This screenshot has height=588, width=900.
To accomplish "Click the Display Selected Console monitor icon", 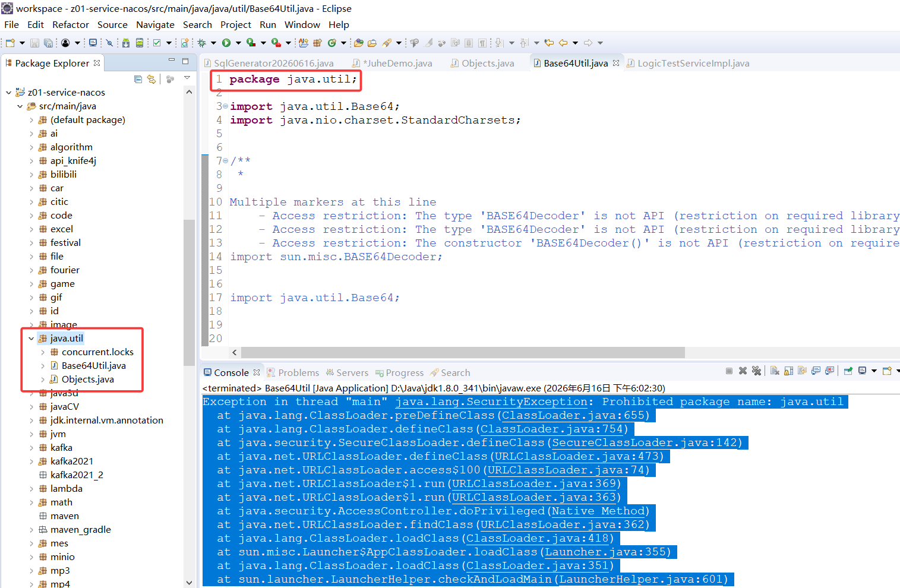I will (x=862, y=371).
